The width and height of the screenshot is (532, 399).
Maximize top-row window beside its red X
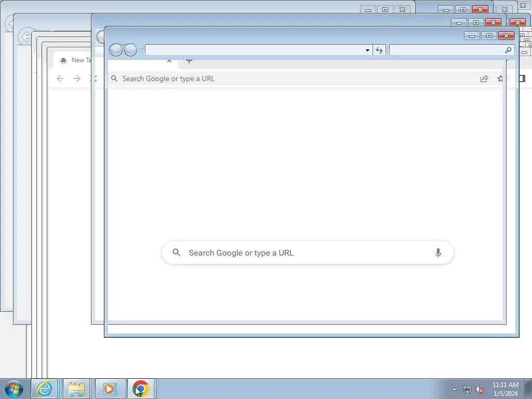(463, 10)
